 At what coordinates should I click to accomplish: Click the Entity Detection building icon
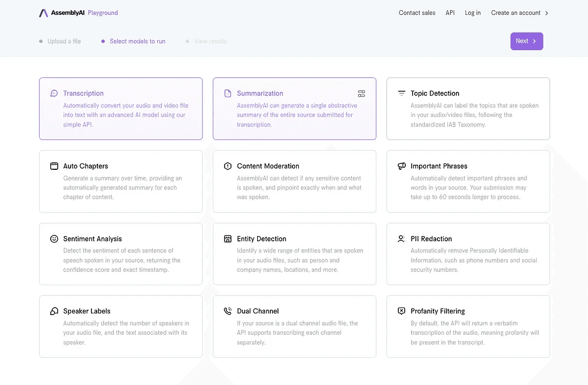tap(228, 239)
